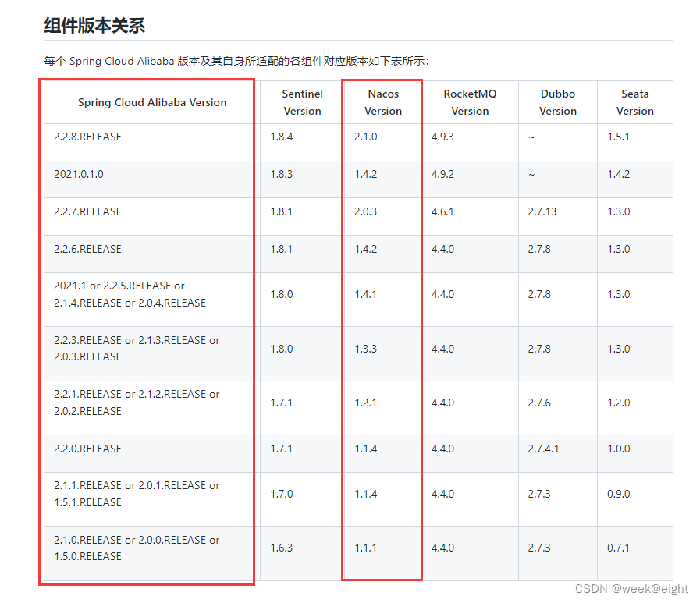
Task: Click Sentinel value '1.8.3'
Action: coord(281,174)
